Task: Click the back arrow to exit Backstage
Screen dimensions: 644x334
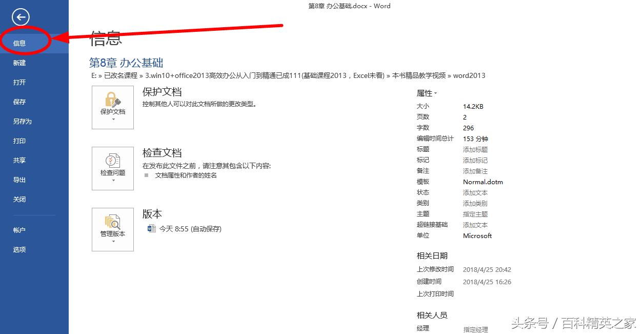Action: pyautogui.click(x=20, y=17)
